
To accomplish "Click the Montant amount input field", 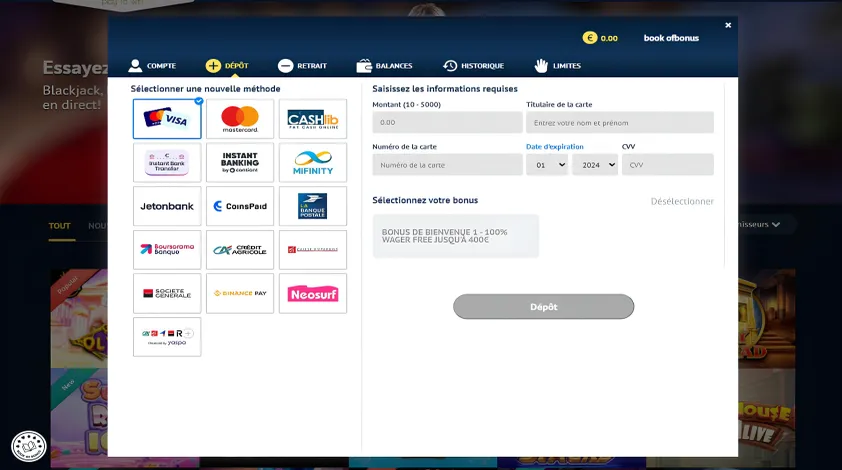I will coord(447,122).
